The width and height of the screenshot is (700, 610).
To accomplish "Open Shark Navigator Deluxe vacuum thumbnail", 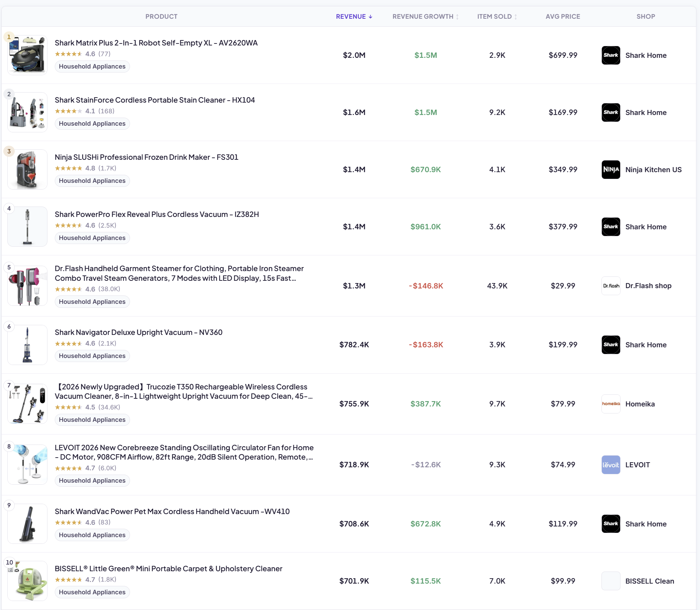I will [x=27, y=345].
